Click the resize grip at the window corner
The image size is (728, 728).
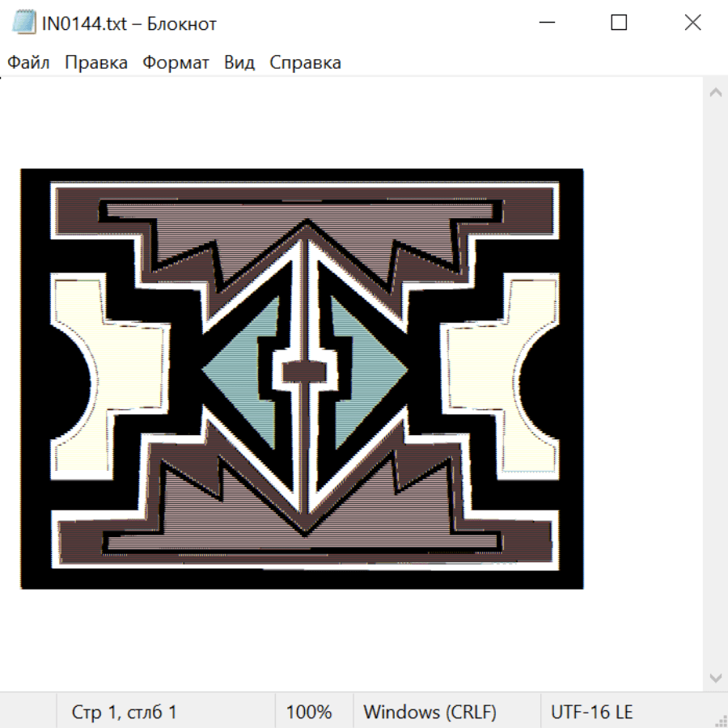pyautogui.click(x=720, y=720)
